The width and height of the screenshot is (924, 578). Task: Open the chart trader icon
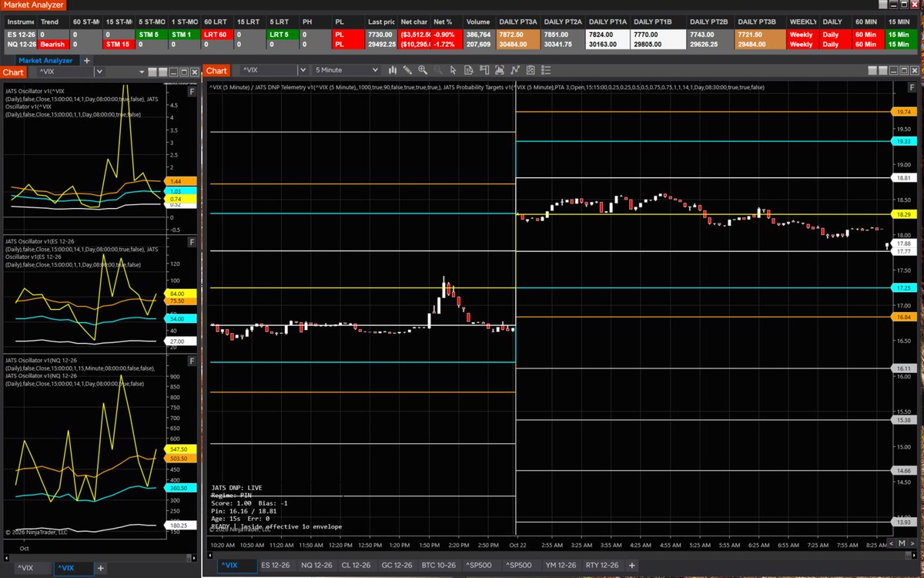tap(484, 70)
